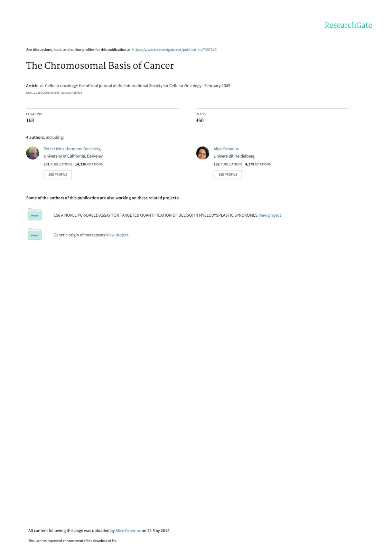Click SEE PROFILE button under Alice Fabarius
The image size is (392, 553).
pyautogui.click(x=228, y=175)
